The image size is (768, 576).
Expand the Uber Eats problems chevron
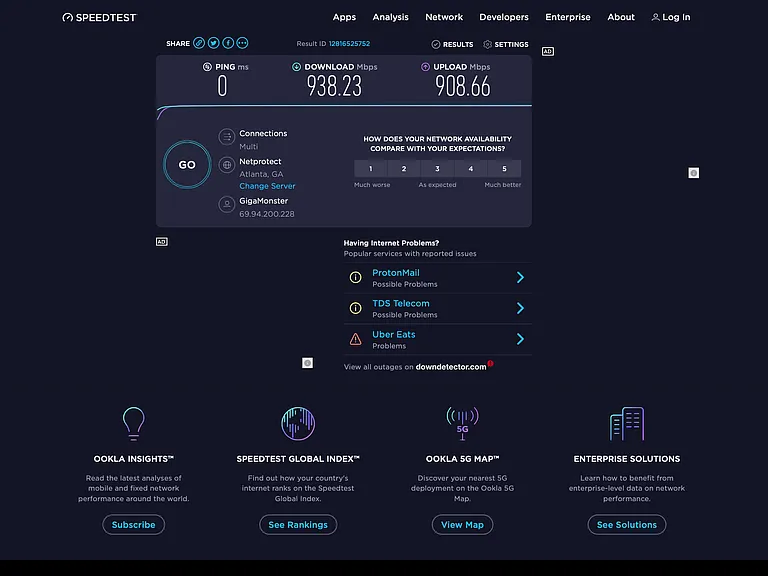[520, 339]
